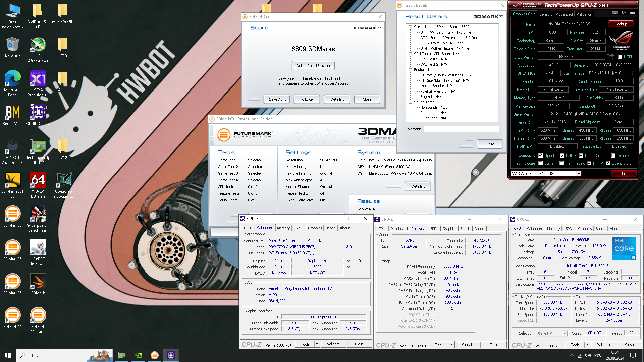Select Bench tab in Memory CPU-Z window
Screen dimensions: 644x362
[x=465, y=229]
